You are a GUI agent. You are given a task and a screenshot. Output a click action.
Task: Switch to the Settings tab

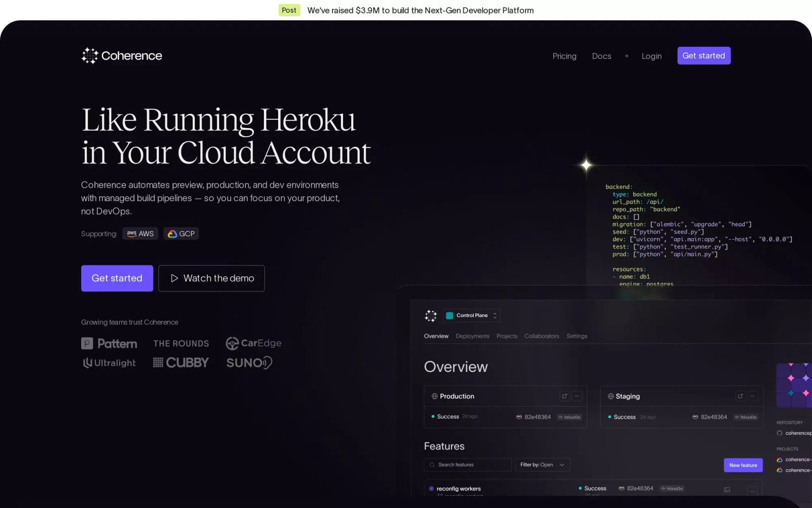point(577,336)
